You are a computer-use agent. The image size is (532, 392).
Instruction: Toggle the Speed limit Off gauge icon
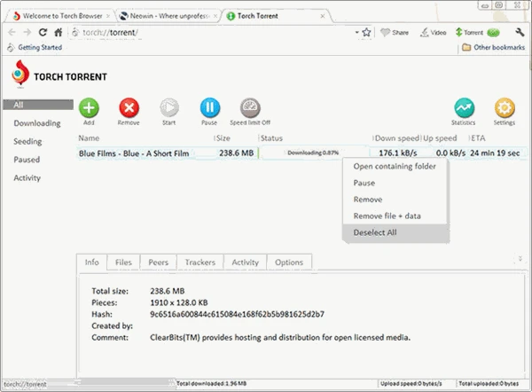[x=250, y=108]
